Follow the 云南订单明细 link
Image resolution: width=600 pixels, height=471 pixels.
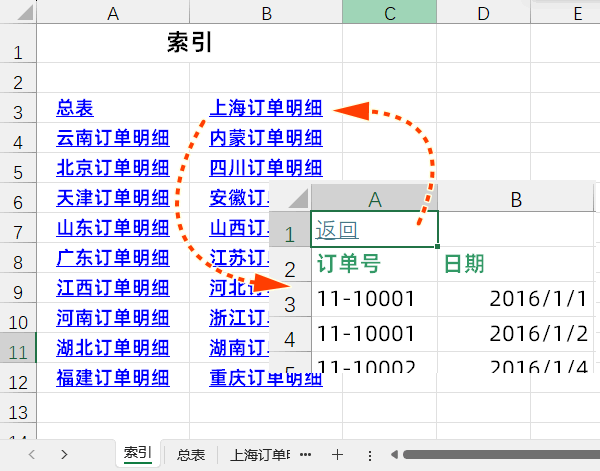pos(113,138)
